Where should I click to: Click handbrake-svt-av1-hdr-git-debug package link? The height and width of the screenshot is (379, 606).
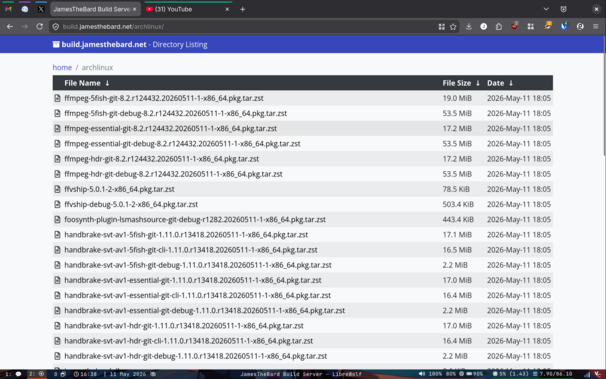tap(196, 356)
